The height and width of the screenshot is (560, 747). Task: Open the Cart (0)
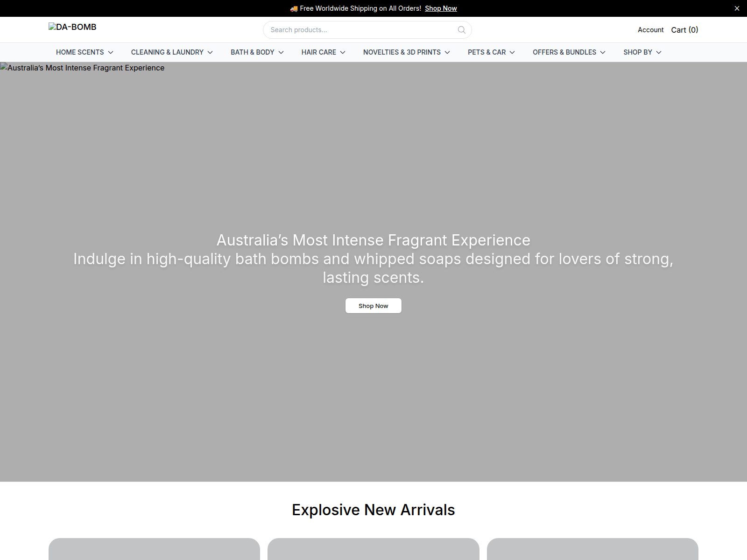click(x=684, y=30)
